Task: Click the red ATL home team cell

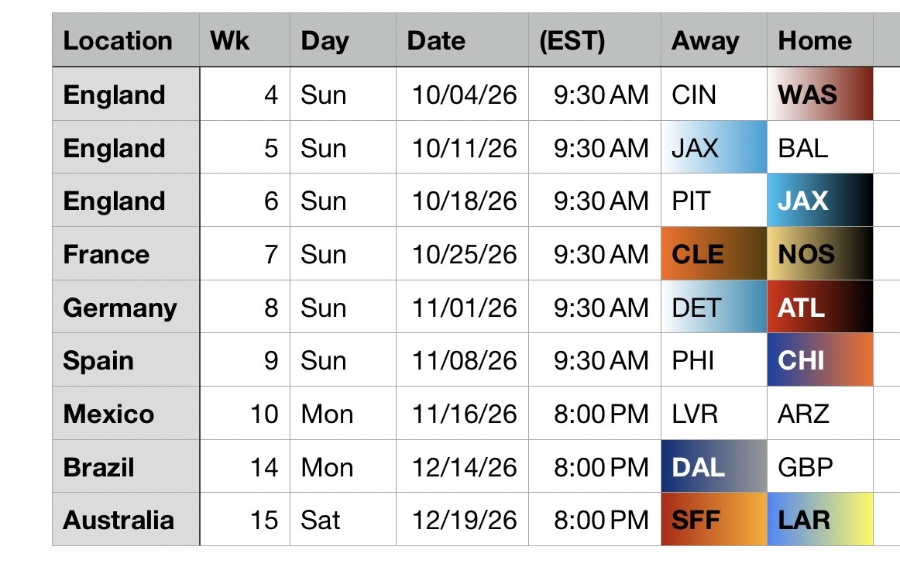Action: point(820,308)
